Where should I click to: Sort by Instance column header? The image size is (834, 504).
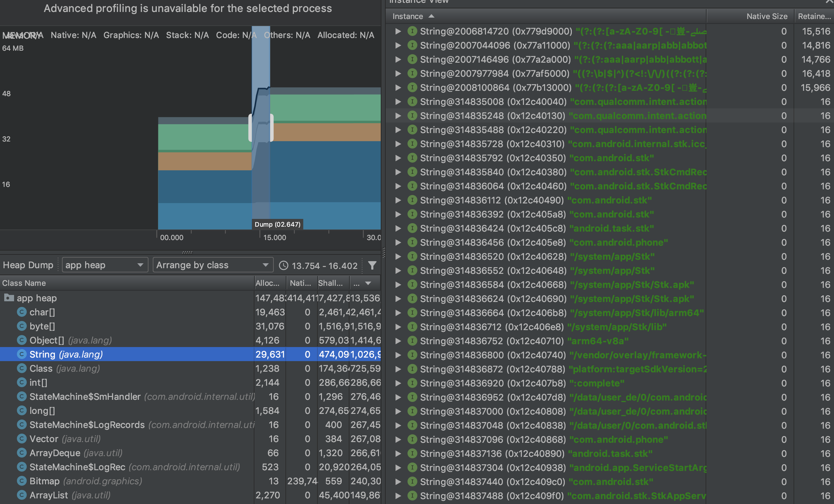(408, 16)
